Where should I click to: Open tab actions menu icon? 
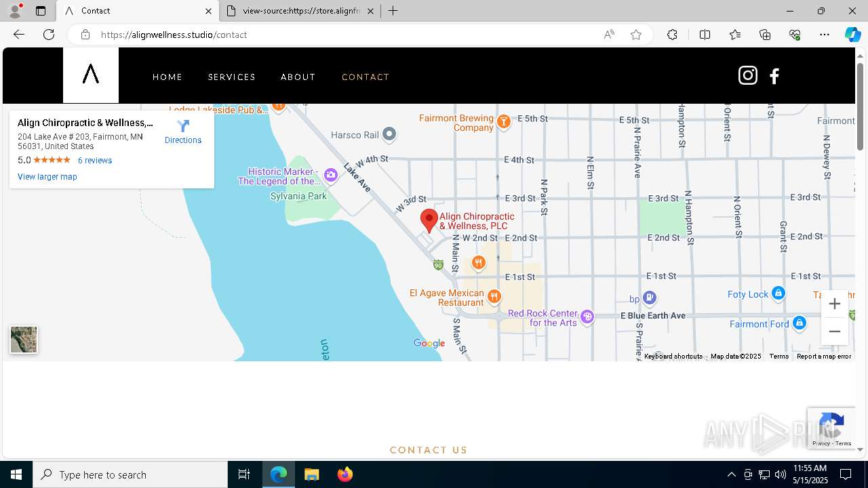coord(41,11)
